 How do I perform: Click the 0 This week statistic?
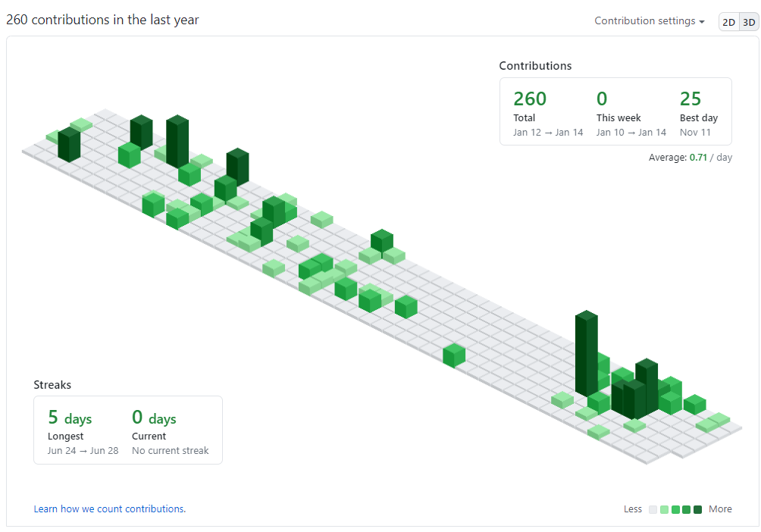click(602, 99)
